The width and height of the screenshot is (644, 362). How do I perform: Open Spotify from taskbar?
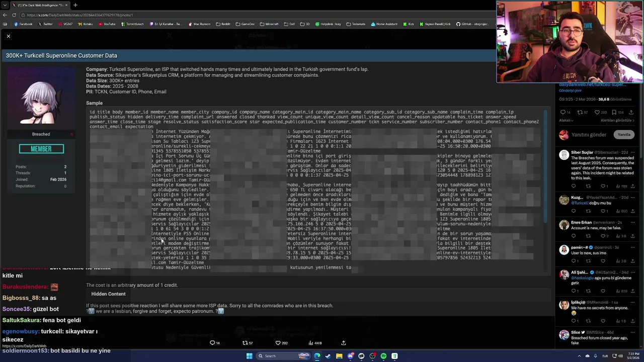(x=383, y=356)
